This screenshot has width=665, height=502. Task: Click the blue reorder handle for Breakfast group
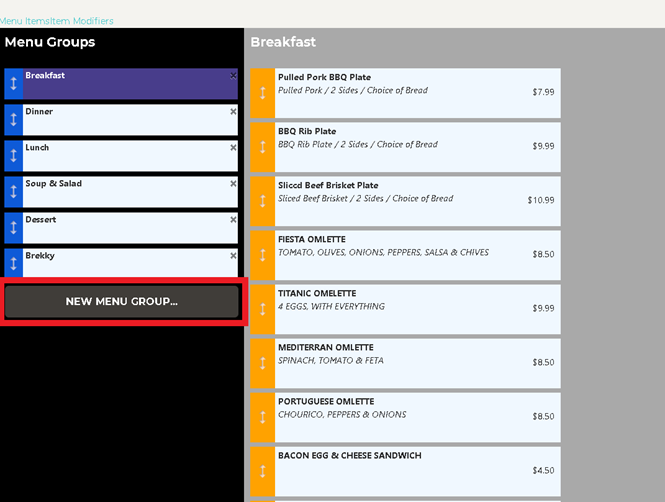[x=13, y=84]
